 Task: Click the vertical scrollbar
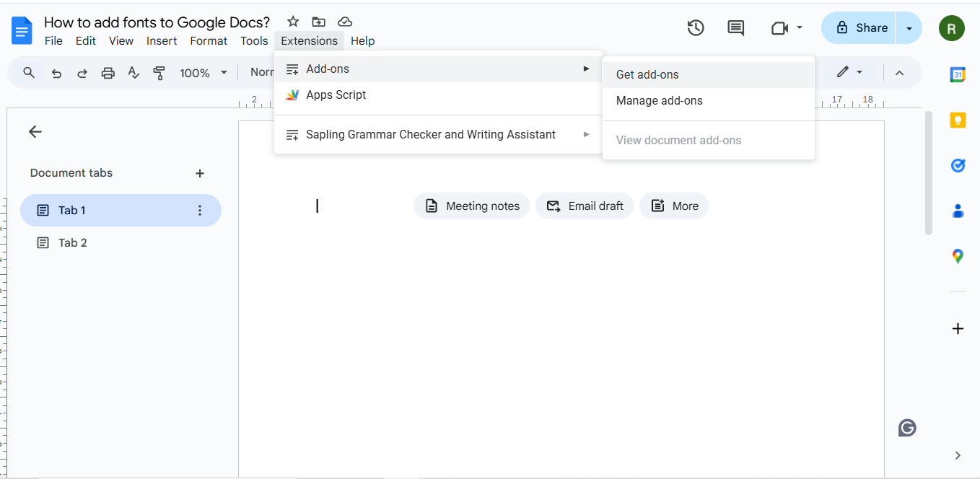click(x=929, y=173)
